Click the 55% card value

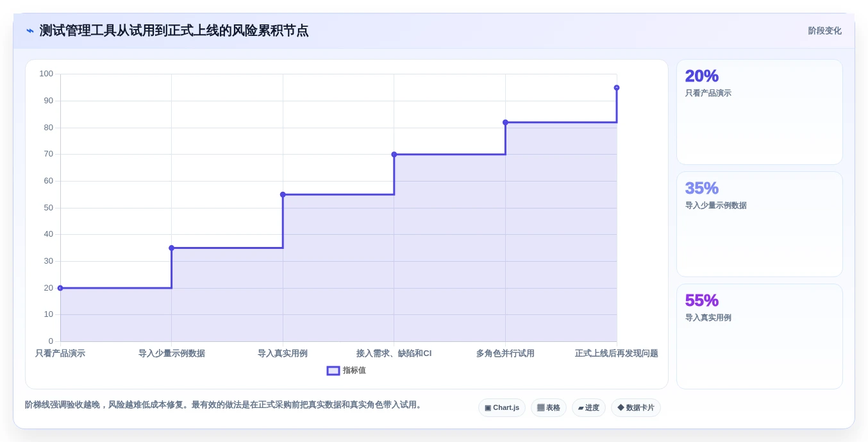pyautogui.click(x=701, y=300)
